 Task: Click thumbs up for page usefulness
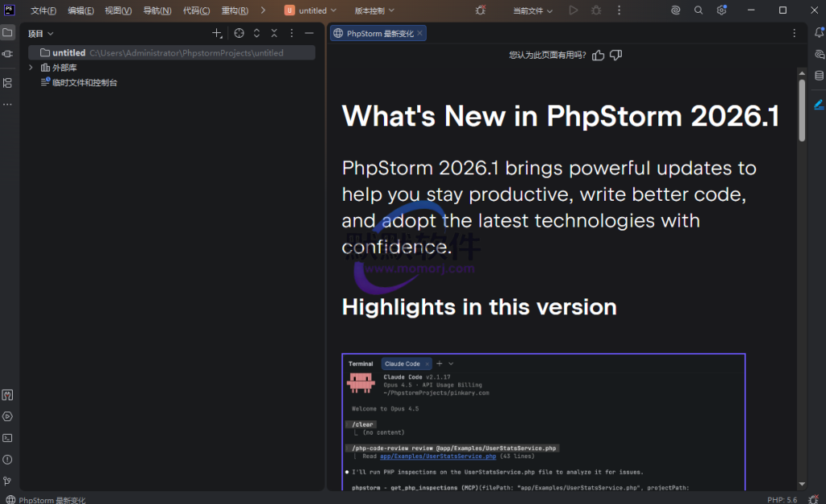pos(598,56)
